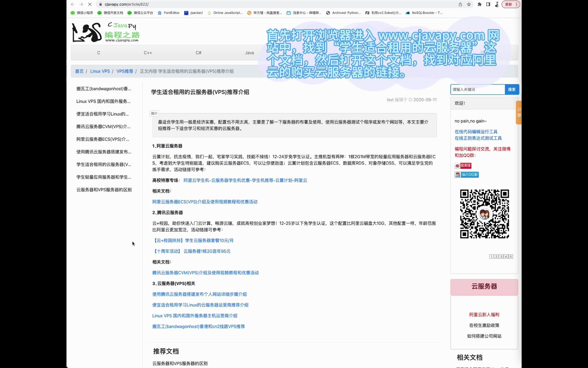The width and height of the screenshot is (588, 368).
Task: Open 如何搭建公司网站 link
Action: 484,336
